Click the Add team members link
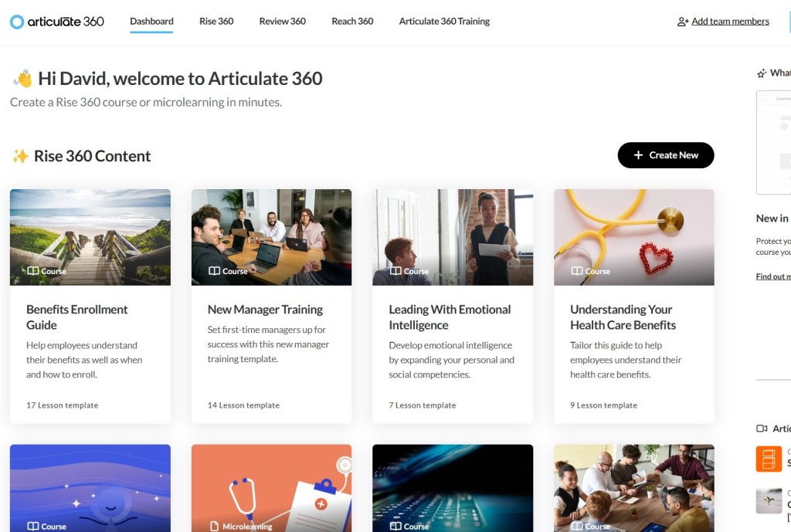Image resolution: width=791 pixels, height=532 pixels. [x=730, y=21]
